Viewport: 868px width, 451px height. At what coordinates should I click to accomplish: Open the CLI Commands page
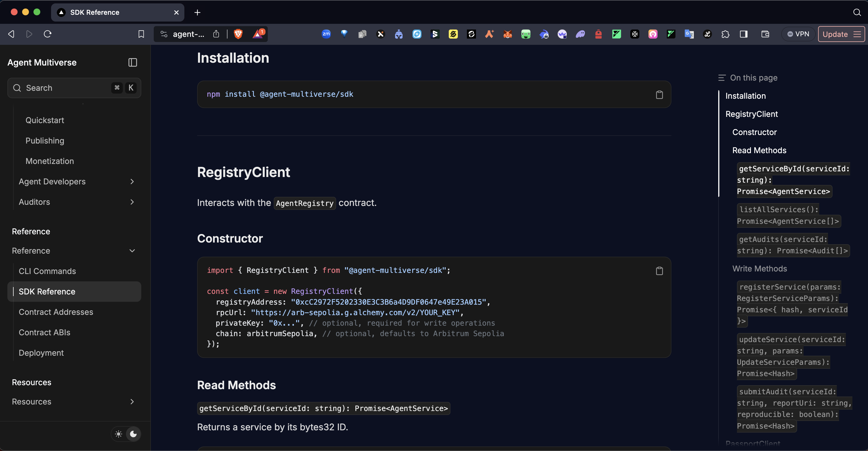(x=47, y=271)
